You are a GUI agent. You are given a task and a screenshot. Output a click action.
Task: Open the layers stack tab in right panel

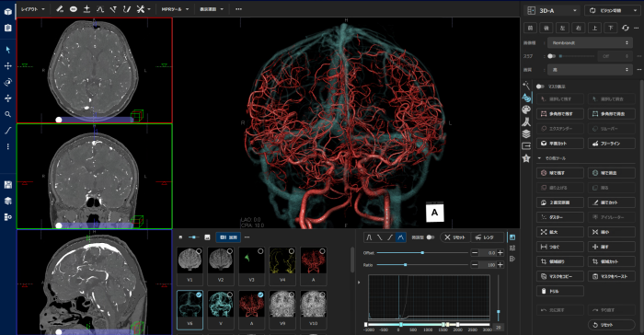(x=526, y=134)
